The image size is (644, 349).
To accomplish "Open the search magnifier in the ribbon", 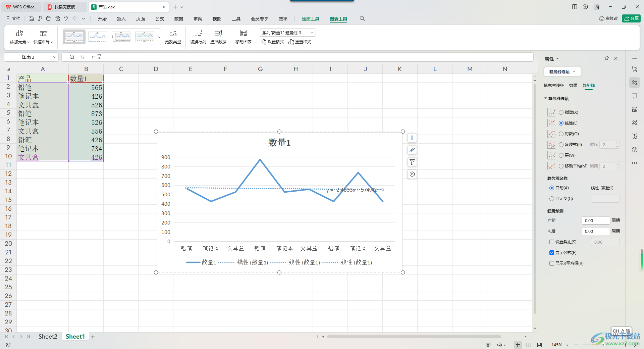I will [x=362, y=19].
